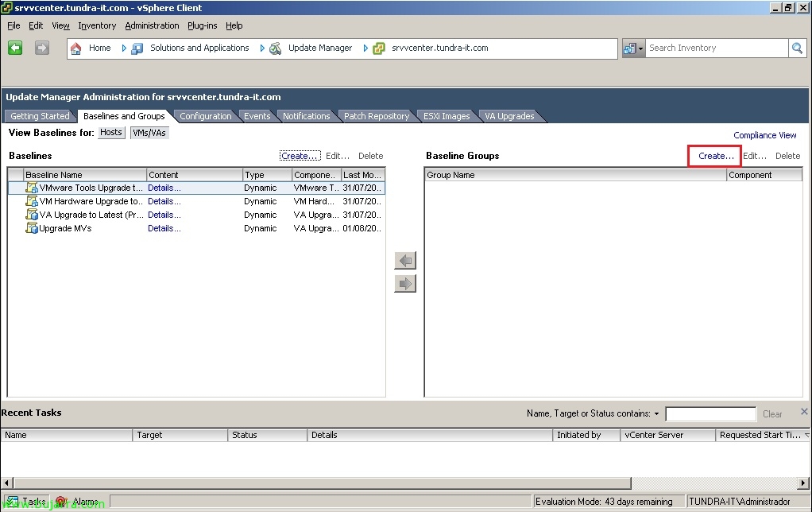Click the Update Manager breadcrumb icon
The width and height of the screenshot is (812, 512).
tap(276, 48)
